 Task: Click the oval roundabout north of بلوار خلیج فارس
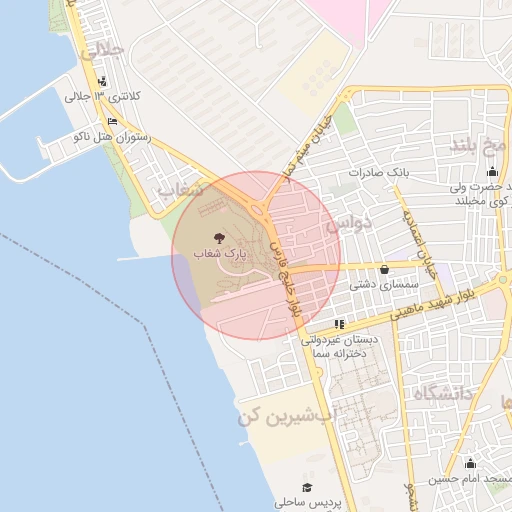point(258,210)
